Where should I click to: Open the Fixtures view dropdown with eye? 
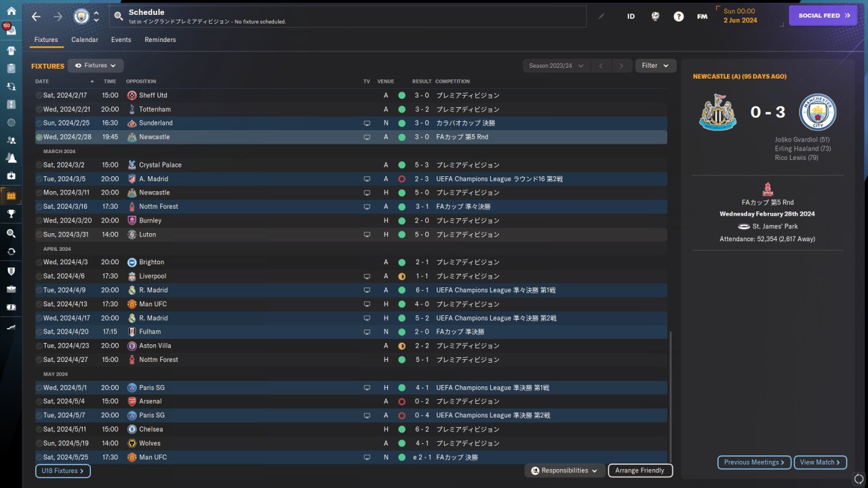click(x=96, y=66)
